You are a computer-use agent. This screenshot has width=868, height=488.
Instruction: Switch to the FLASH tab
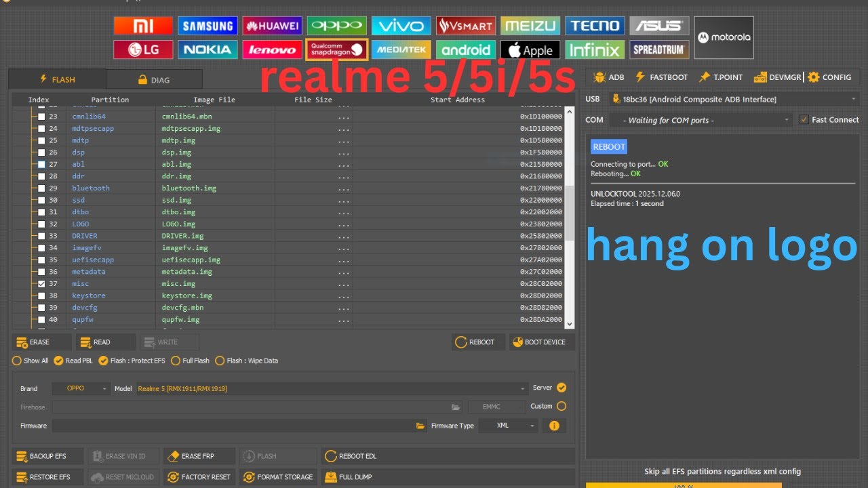coord(57,79)
